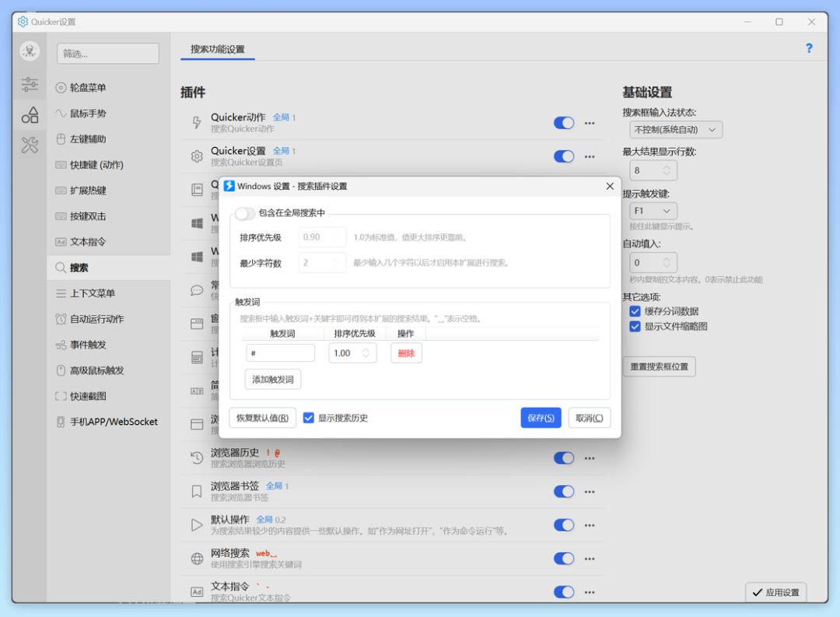Open 搜索框输入法状态 dropdown
The height and width of the screenshot is (617, 840).
[x=676, y=130]
